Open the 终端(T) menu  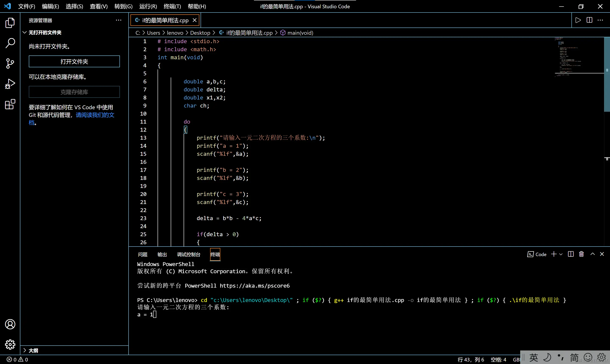coord(172,6)
